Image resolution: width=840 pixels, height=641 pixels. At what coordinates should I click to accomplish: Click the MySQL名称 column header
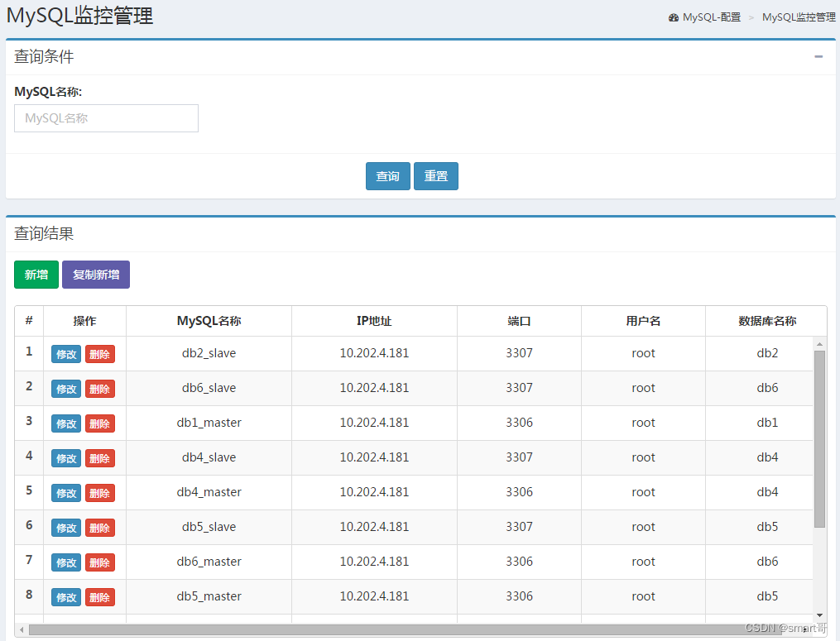(x=209, y=321)
